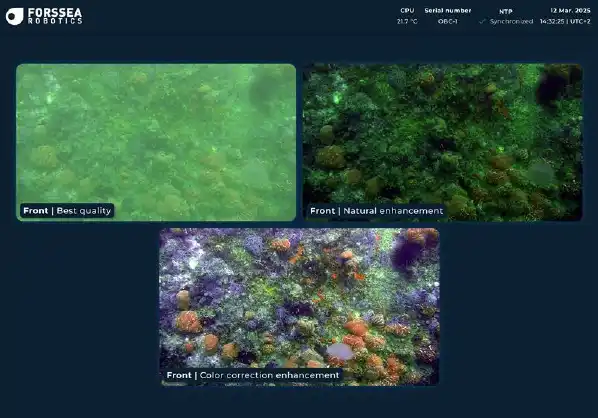598x418 pixels.
Task: Open the Front Best quality video feed
Action: 156,142
